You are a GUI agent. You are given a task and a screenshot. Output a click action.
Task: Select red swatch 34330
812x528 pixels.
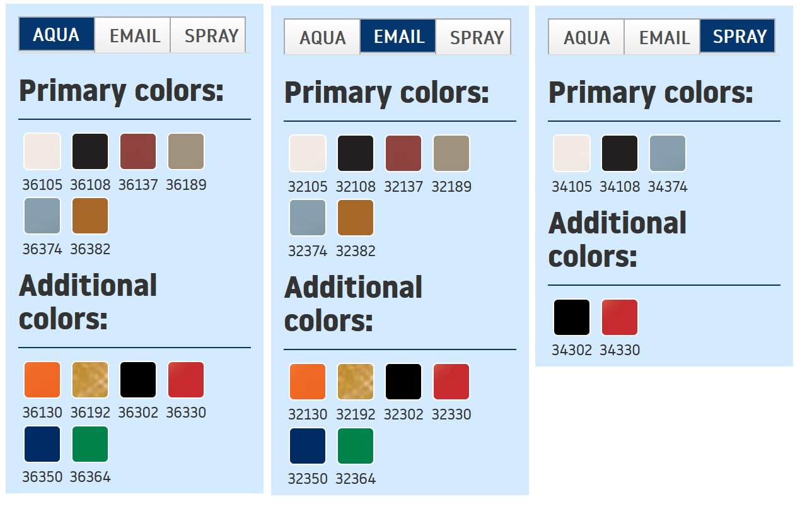[620, 317]
